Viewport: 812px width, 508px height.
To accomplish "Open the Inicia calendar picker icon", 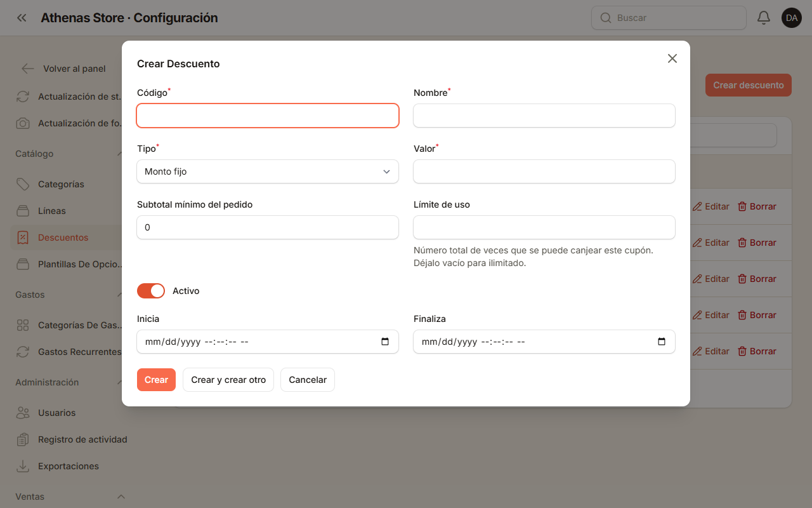I will [385, 342].
